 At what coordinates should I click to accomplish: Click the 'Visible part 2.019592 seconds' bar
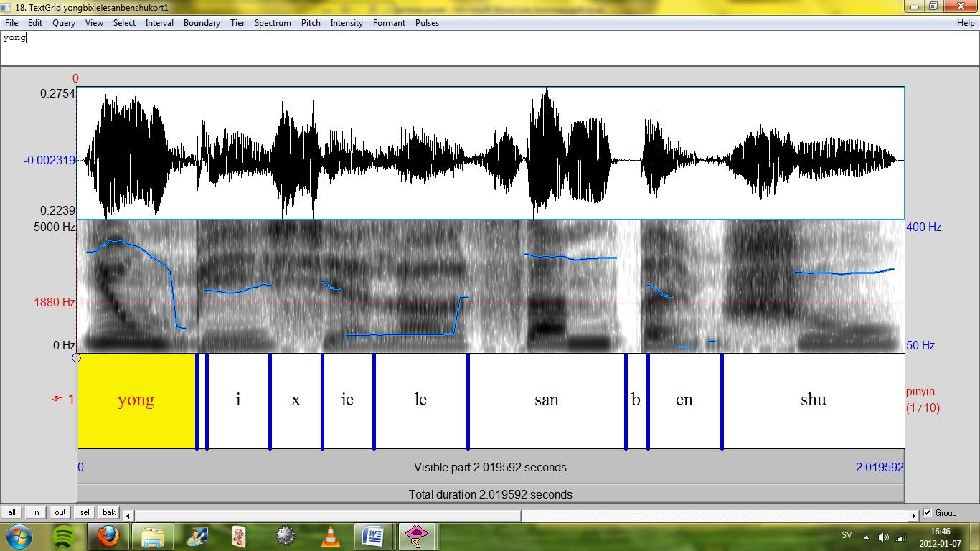(x=490, y=467)
